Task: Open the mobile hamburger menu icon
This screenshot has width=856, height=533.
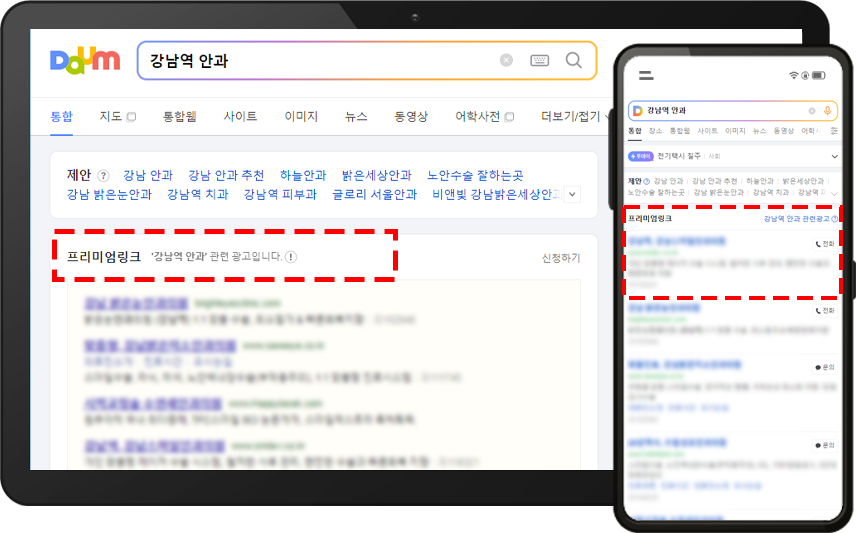Action: [x=646, y=75]
